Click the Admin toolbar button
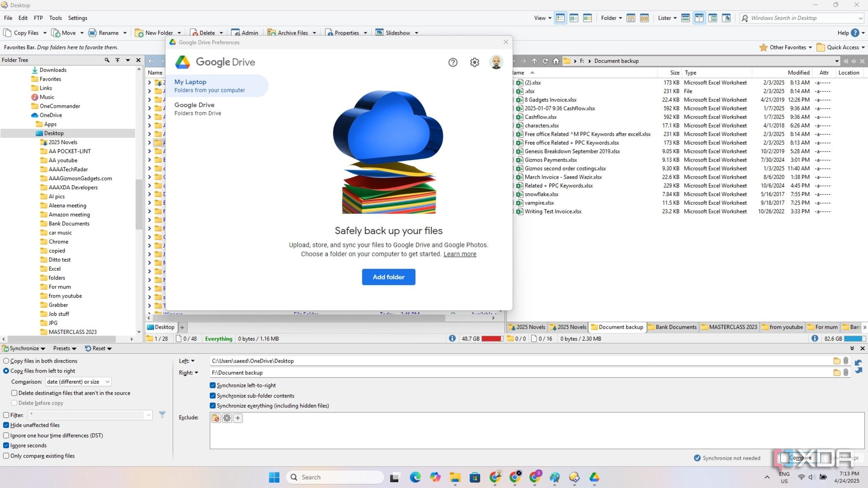 pyautogui.click(x=245, y=33)
